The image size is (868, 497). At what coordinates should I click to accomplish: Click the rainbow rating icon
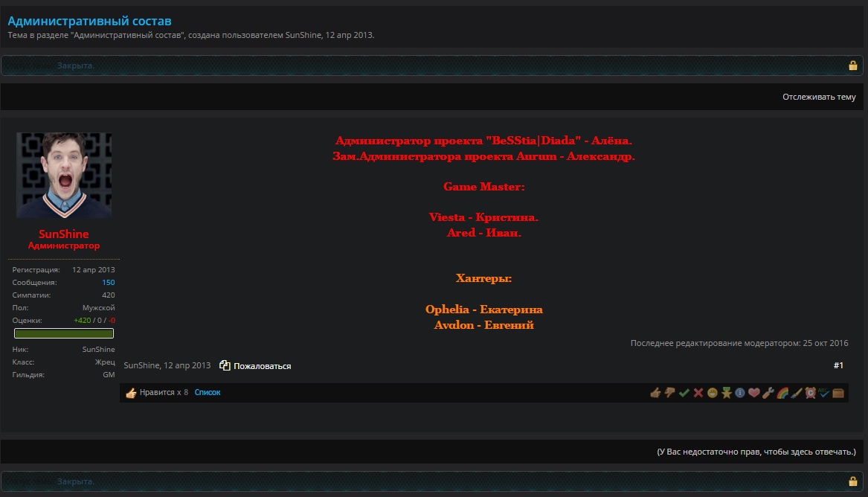782,393
